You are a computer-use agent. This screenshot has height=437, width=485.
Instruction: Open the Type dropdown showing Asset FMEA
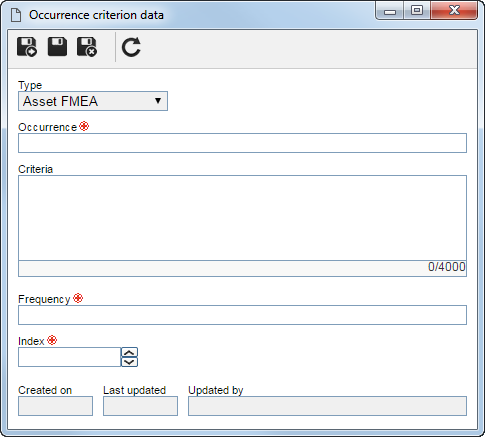point(93,101)
